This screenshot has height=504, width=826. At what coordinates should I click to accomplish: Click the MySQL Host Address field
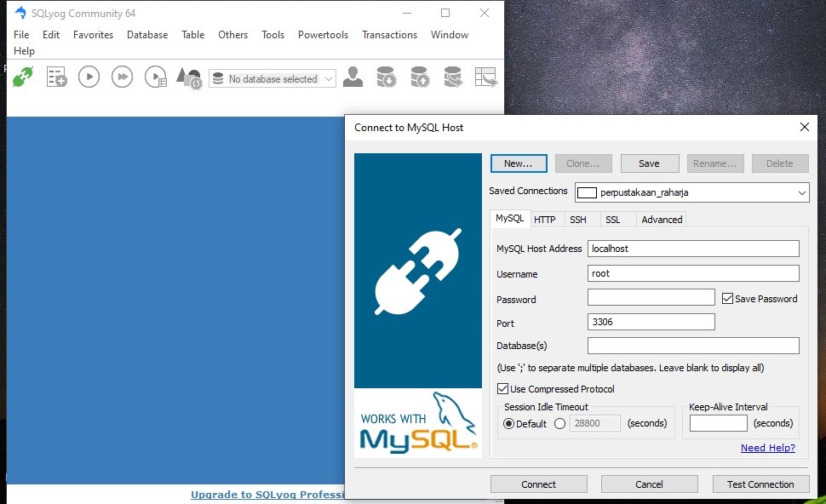point(693,249)
